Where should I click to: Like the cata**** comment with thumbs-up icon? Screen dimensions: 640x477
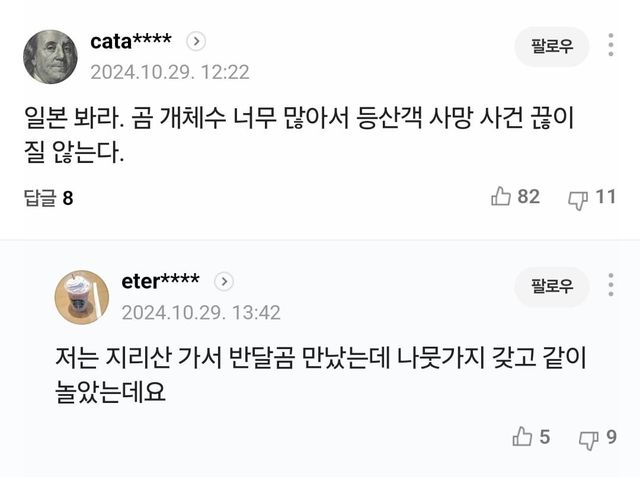pos(501,197)
